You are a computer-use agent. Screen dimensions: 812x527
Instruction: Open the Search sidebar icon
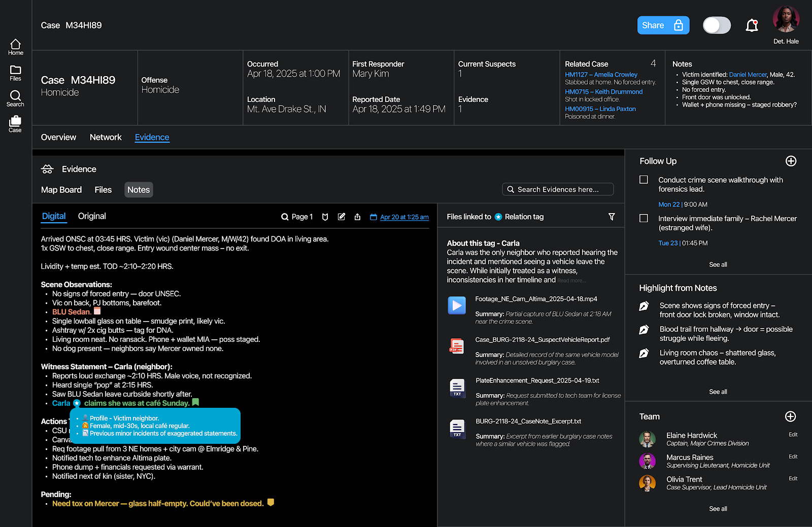(15, 98)
